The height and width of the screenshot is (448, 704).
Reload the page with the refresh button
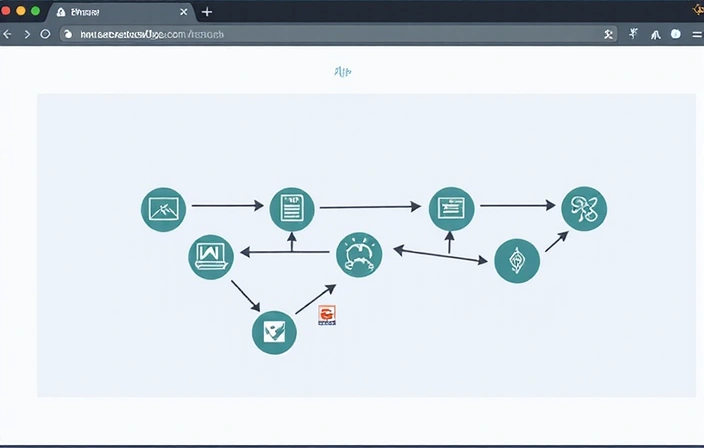(x=45, y=34)
